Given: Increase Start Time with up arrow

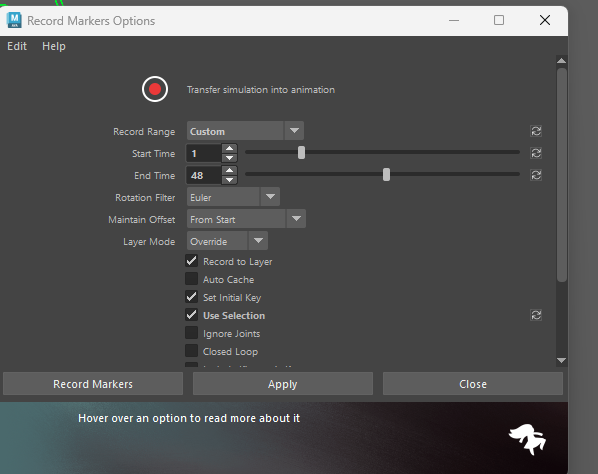Looking at the screenshot, I should tap(230, 148).
